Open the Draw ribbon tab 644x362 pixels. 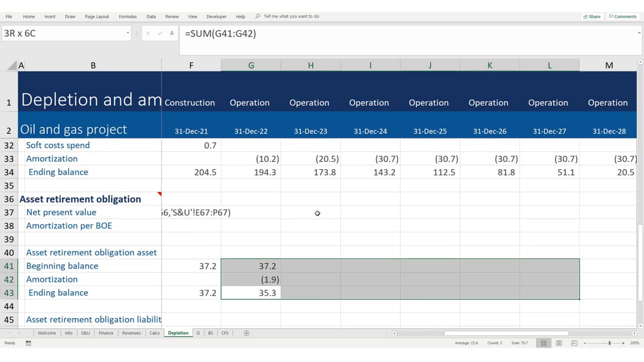click(x=70, y=17)
